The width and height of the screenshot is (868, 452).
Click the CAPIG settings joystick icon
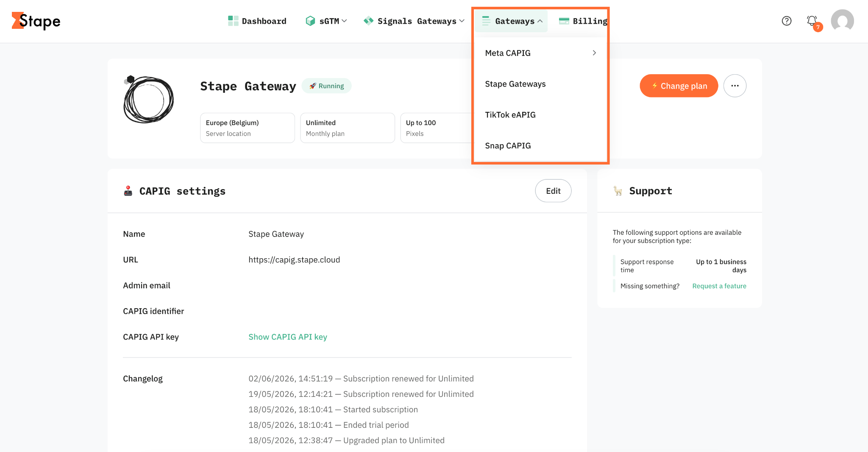pyautogui.click(x=128, y=191)
